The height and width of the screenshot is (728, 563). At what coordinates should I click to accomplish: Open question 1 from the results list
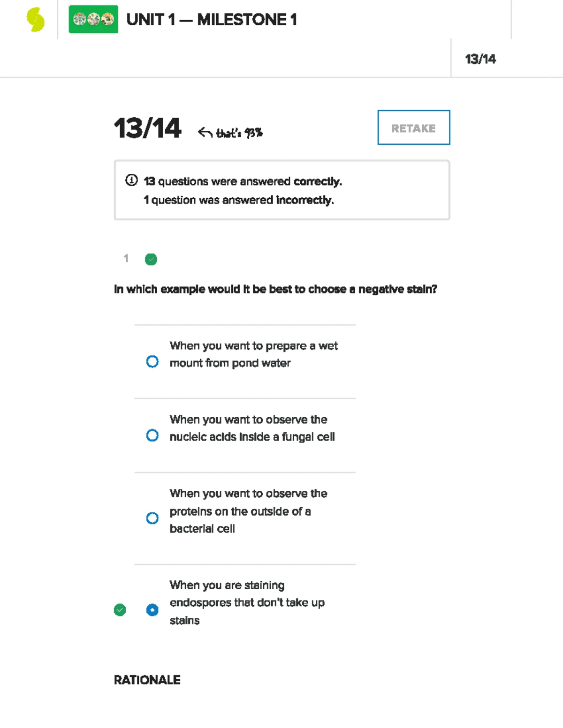(126, 259)
